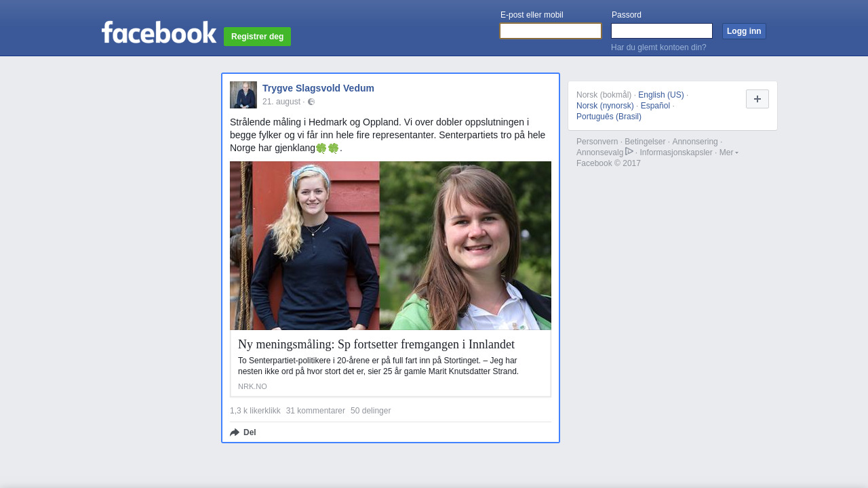This screenshot has width=868, height=488.
Task: Open Trygve Slagsvold Vedum's profile picture
Action: (243, 95)
